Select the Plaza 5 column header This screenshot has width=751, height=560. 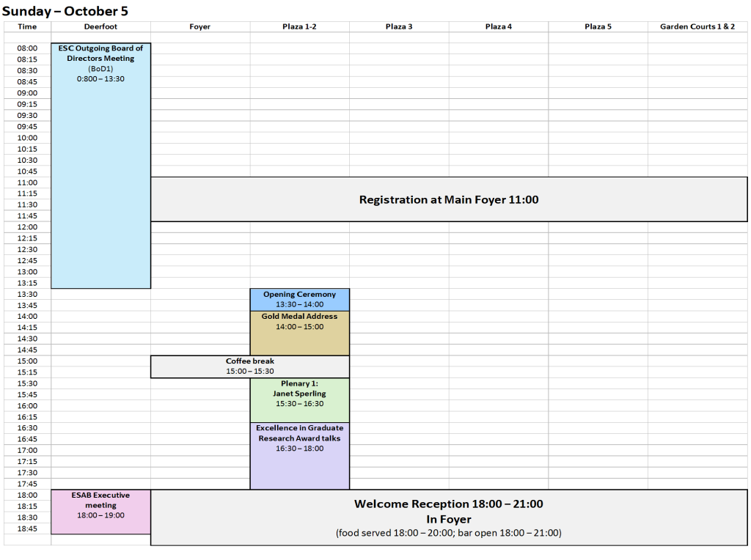click(598, 27)
